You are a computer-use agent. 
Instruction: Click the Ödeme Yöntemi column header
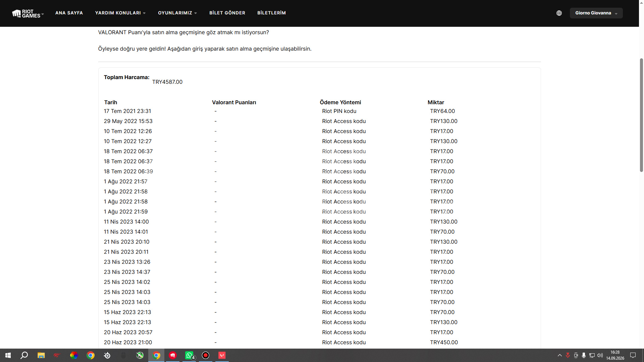340,103
